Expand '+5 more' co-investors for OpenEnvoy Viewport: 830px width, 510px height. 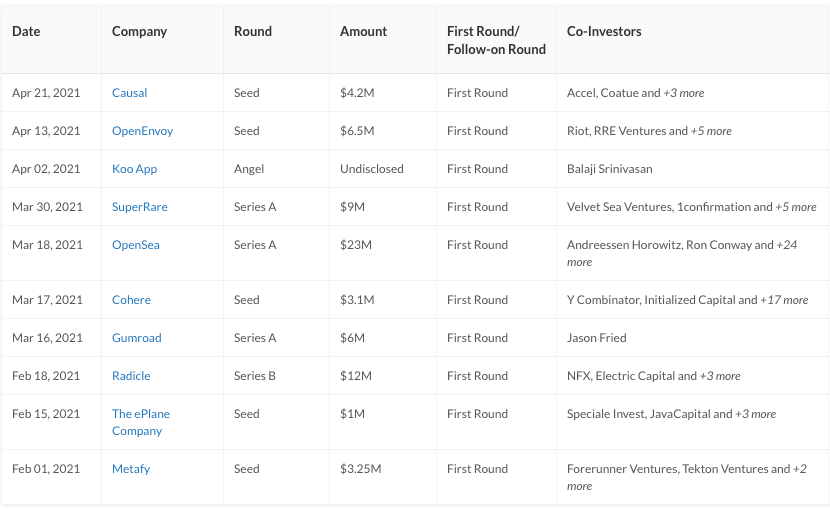[x=711, y=131]
